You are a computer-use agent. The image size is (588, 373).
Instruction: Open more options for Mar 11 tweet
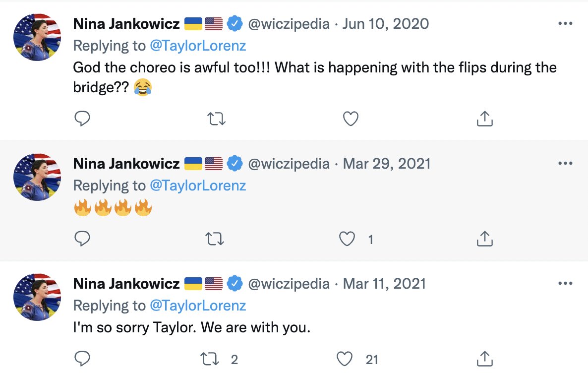(566, 283)
